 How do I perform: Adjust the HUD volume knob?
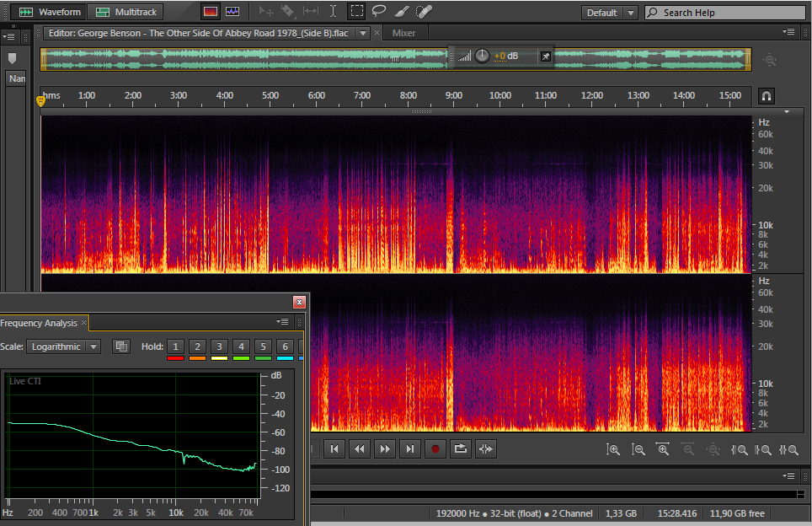(x=482, y=56)
